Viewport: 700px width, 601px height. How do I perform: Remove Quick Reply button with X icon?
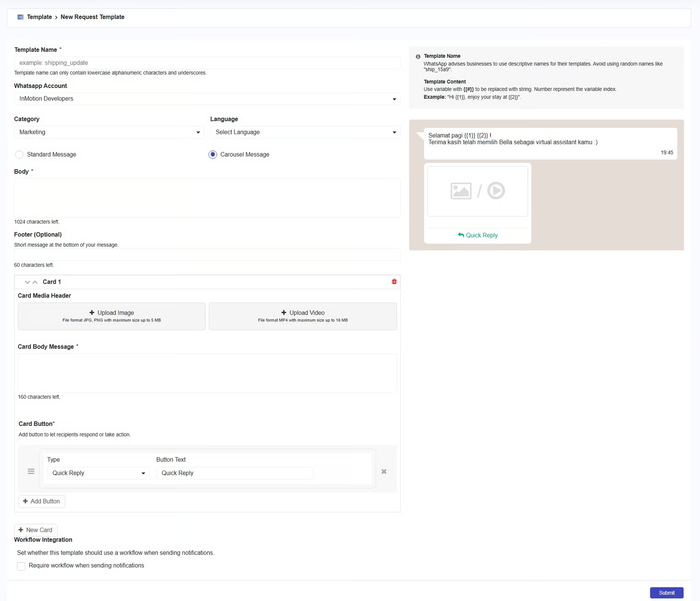pos(384,471)
